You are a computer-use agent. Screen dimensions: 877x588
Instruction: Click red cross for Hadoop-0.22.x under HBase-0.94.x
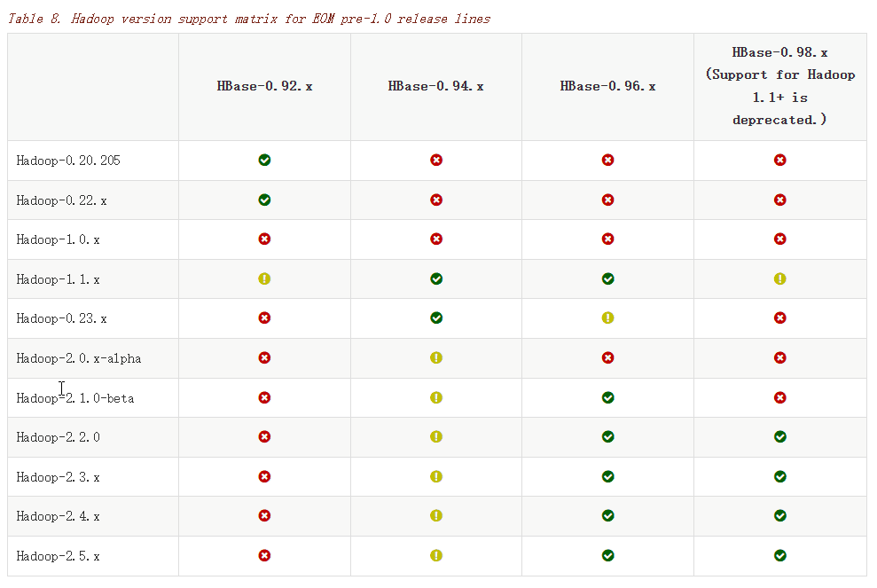click(x=436, y=200)
